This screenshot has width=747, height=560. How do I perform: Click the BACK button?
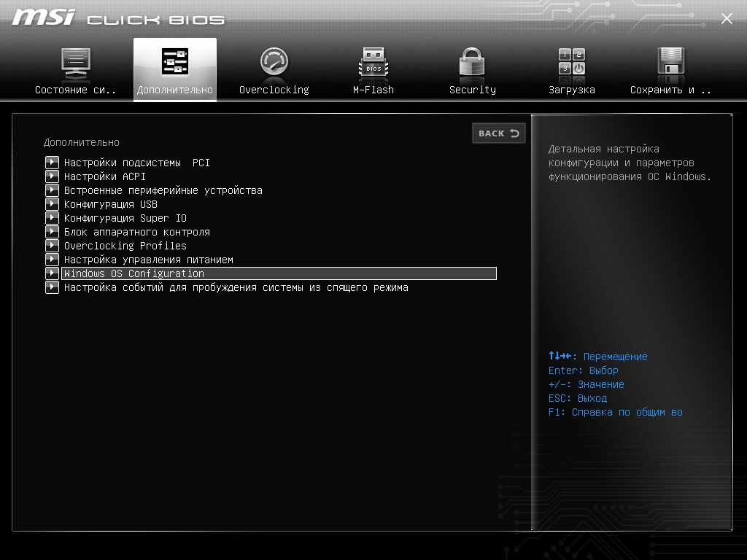[499, 133]
